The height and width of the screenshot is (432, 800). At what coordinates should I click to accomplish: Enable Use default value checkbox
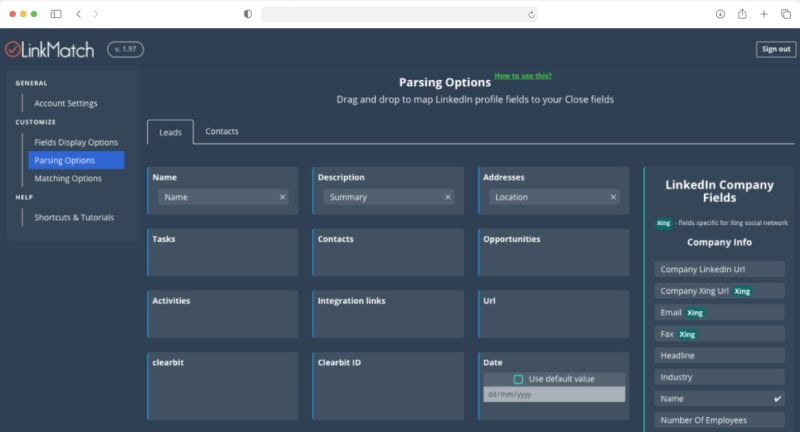click(x=518, y=379)
